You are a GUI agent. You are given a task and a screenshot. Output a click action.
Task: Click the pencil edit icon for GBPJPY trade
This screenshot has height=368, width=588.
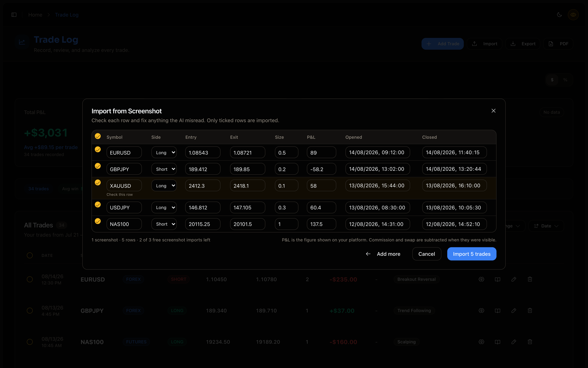(x=514, y=311)
